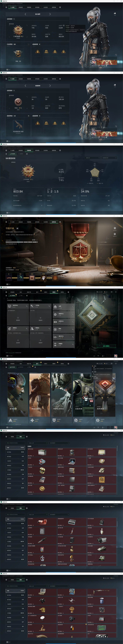123x644 pixels.
Task: Open settings gear in the 特勤处 facilities window
Action: [116, 292]
